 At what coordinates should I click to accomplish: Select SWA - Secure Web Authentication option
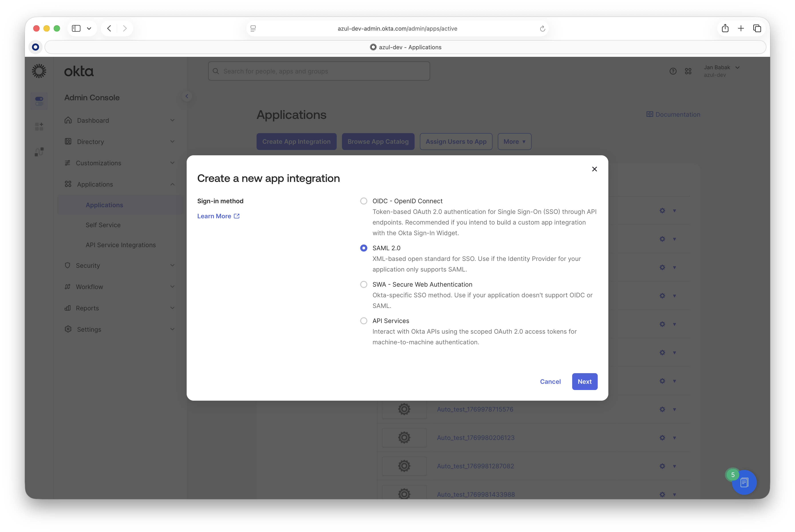(364, 285)
